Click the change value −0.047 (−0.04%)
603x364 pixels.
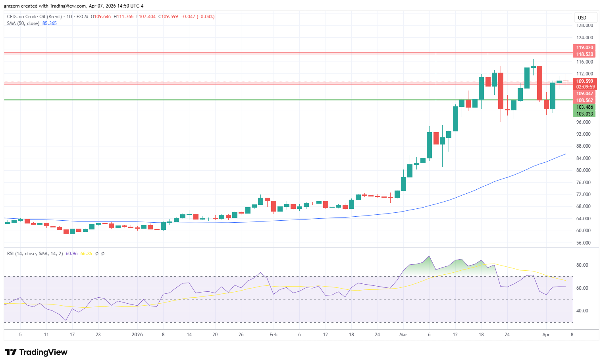tap(198, 17)
